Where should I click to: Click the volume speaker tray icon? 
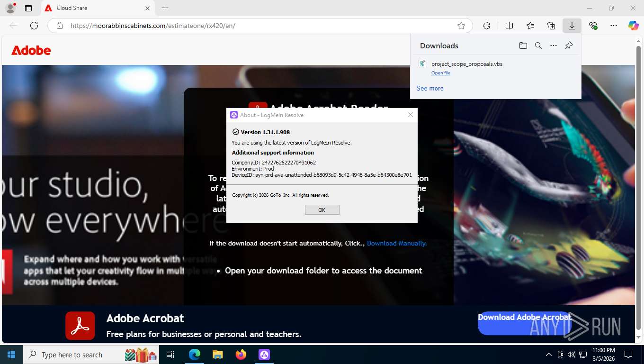click(x=571, y=355)
